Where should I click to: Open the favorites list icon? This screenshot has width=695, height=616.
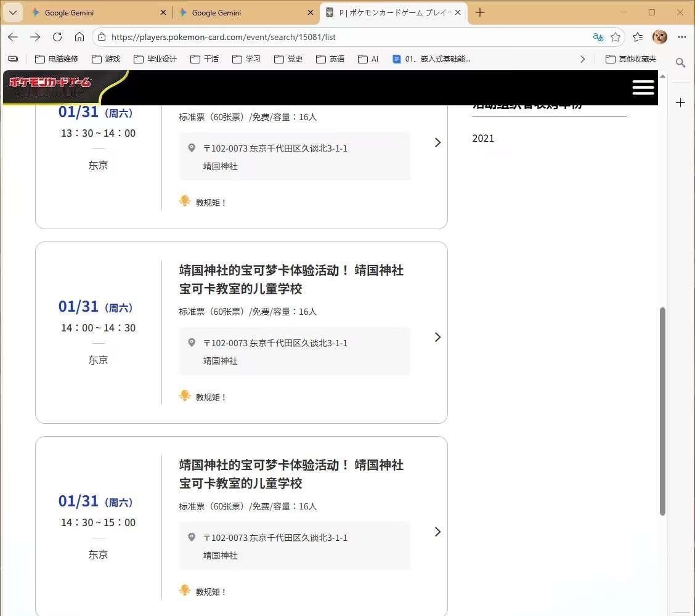pos(638,37)
